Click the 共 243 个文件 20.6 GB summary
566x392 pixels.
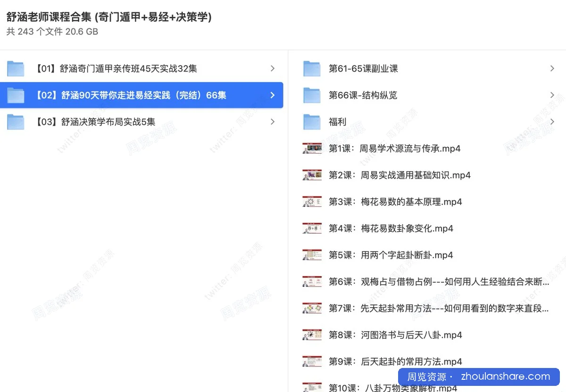click(52, 32)
